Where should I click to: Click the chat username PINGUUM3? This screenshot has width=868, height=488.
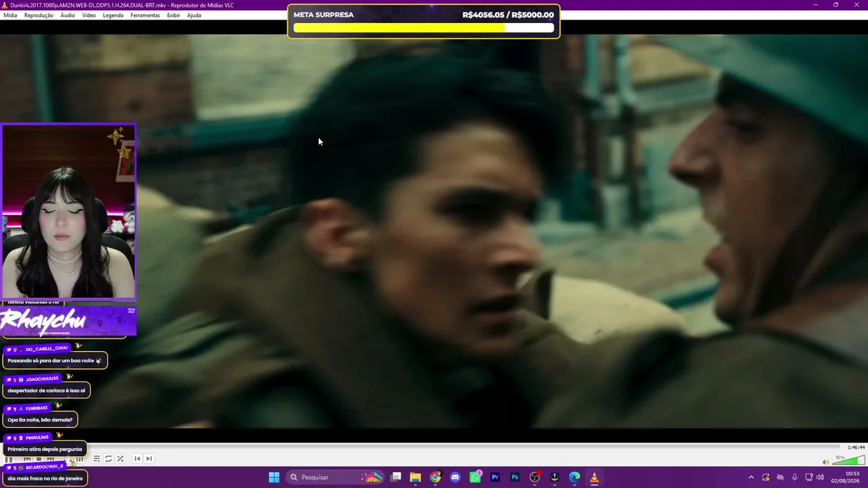(37, 437)
